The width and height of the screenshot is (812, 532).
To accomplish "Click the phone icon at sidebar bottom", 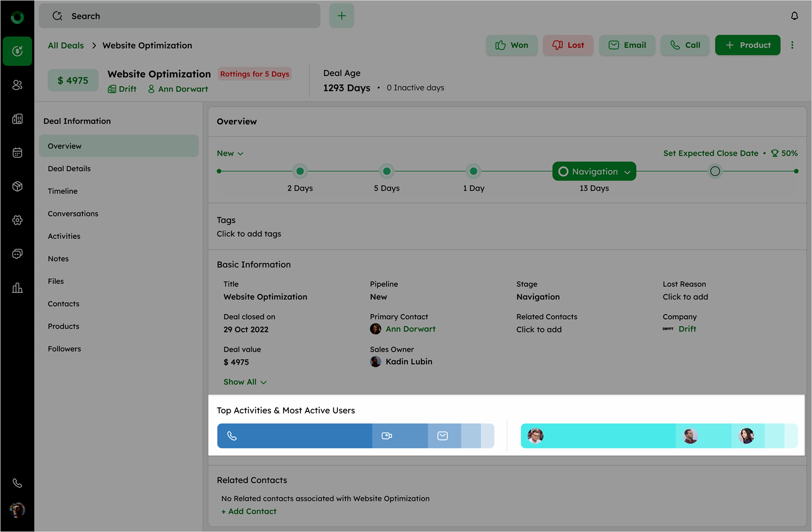I will [x=17, y=483].
